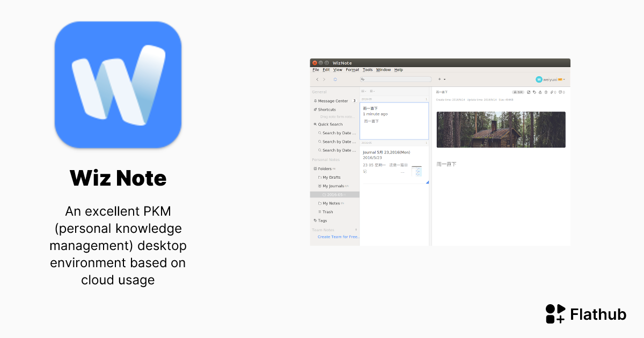Open the Tools menu
This screenshot has width=644, height=338.
(367, 70)
